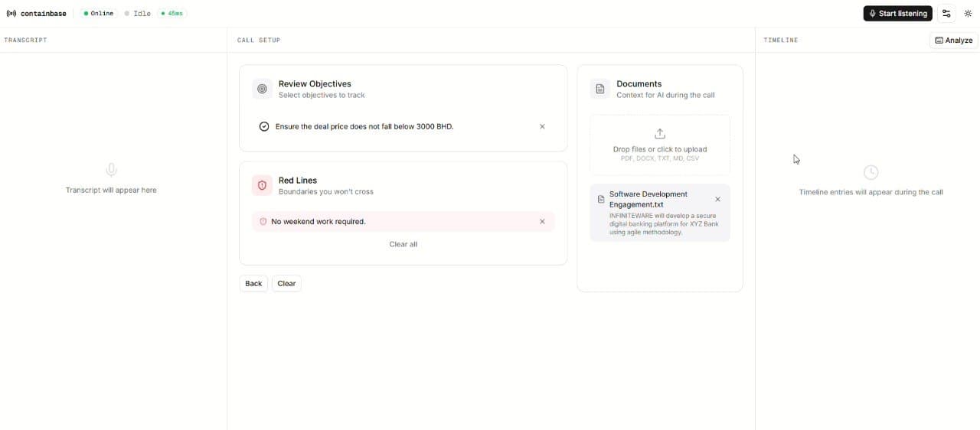Image resolution: width=980 pixels, height=430 pixels.
Task: Click the transcript microphone icon
Action: click(x=111, y=170)
